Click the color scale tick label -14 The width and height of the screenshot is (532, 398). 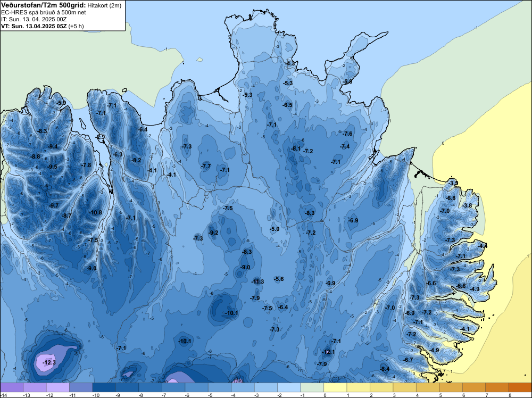click(3, 395)
